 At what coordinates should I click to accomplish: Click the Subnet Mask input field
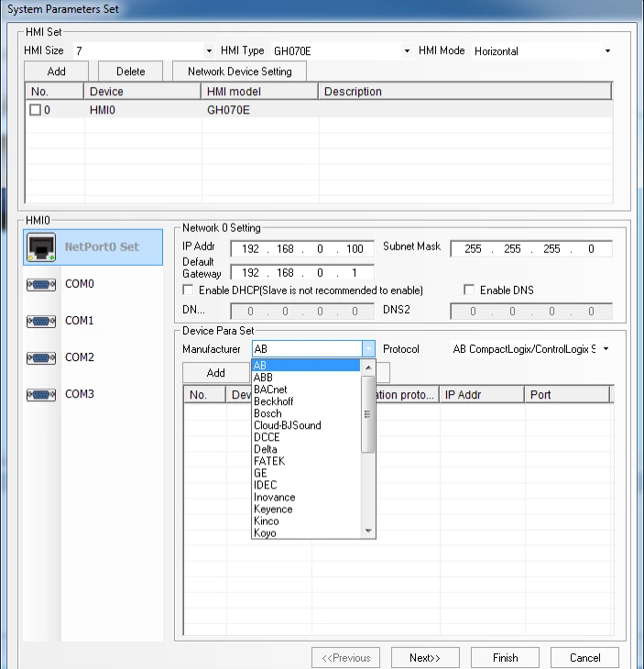tap(529, 248)
